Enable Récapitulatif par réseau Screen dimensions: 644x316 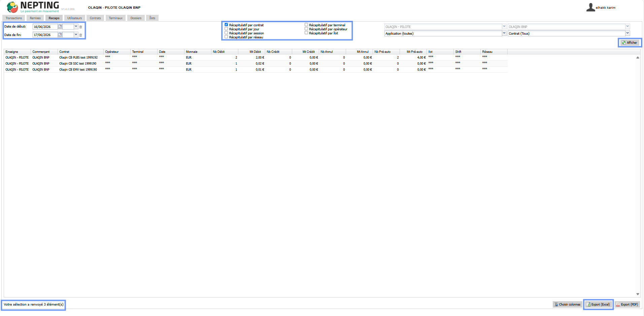(226, 37)
